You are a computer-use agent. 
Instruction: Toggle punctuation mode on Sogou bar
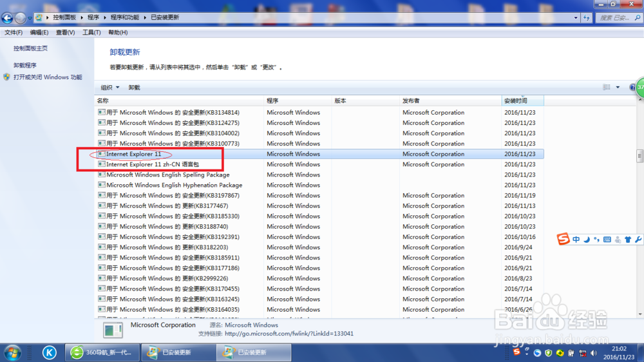[x=596, y=240]
